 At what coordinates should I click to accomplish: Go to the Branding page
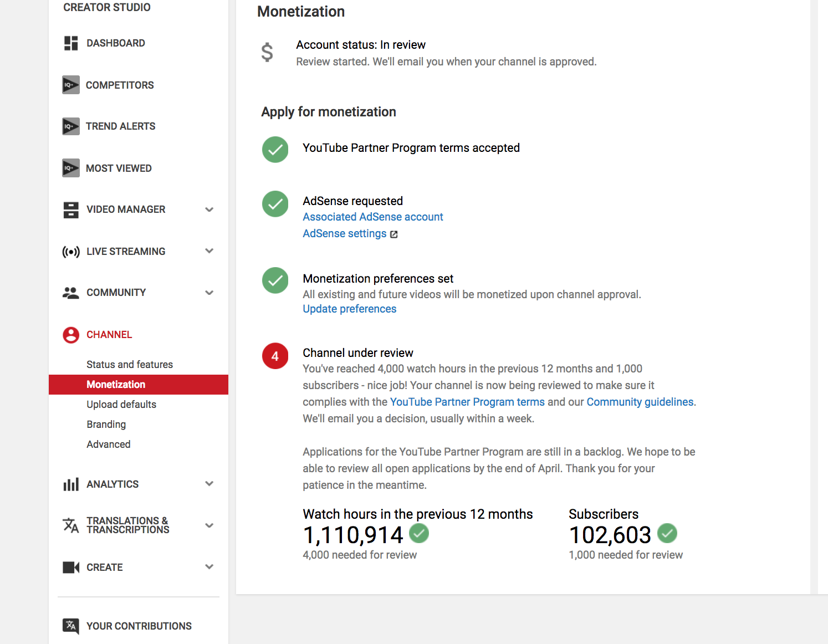(x=106, y=425)
